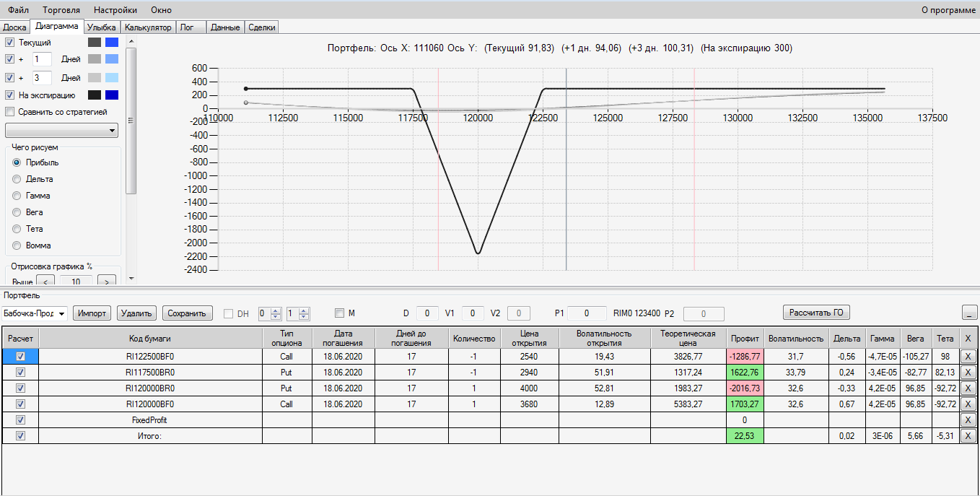Viewport: 980px width, 496px height.
Task: Click the Профит cell showing 1622,76
Action: click(x=745, y=373)
